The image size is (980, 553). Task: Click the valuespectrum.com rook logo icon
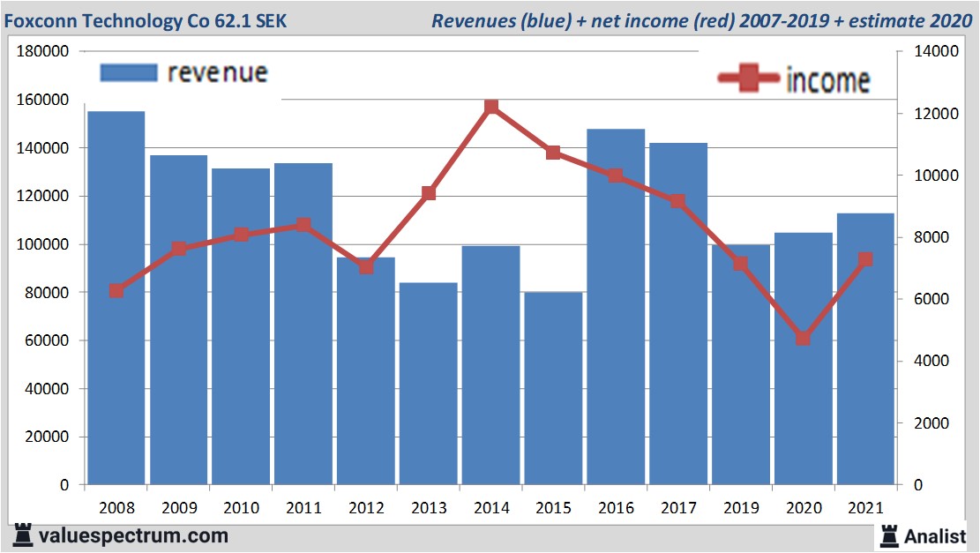(23, 535)
